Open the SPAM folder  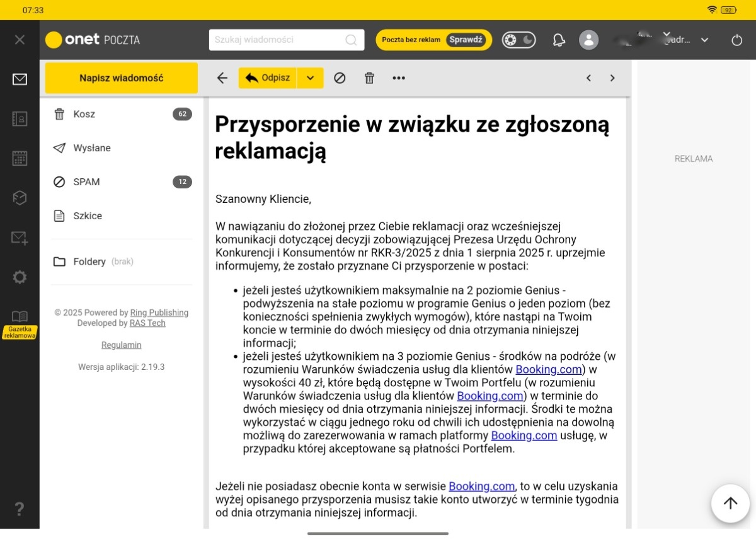[x=86, y=182]
